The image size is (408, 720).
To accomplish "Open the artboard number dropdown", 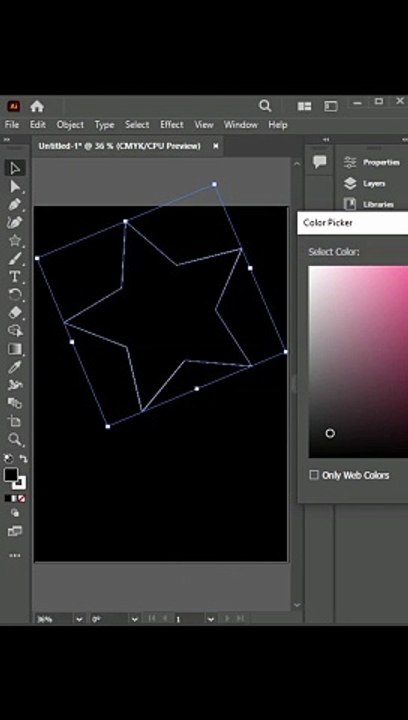I will point(211,619).
